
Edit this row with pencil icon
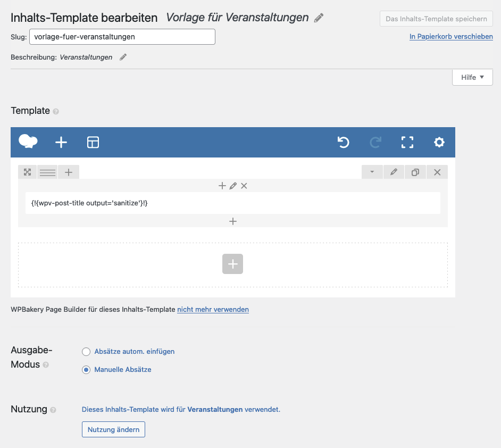pyautogui.click(x=394, y=172)
